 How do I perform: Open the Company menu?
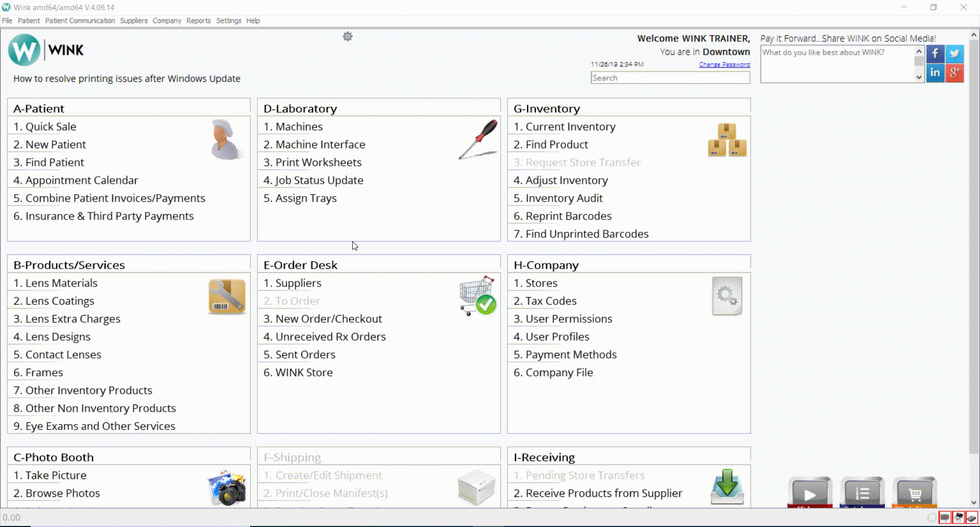coord(167,20)
